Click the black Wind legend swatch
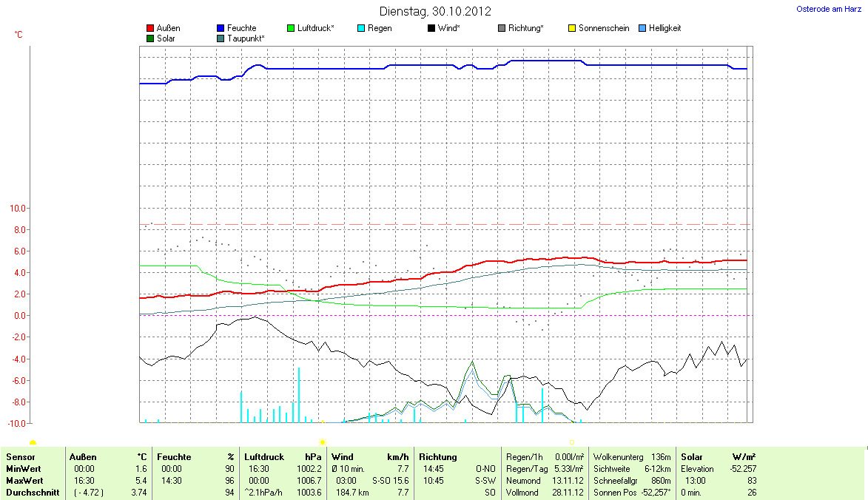This screenshot has width=868, height=500. 431,29
